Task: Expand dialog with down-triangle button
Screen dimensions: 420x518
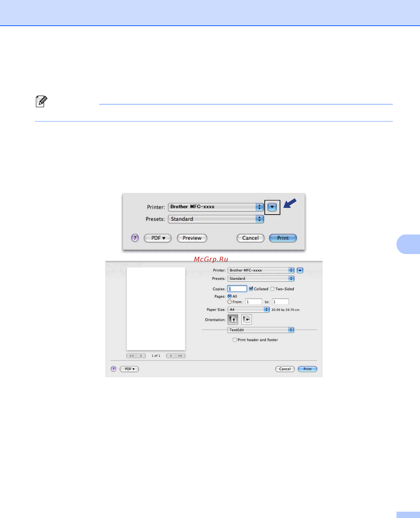Action: 272,207
